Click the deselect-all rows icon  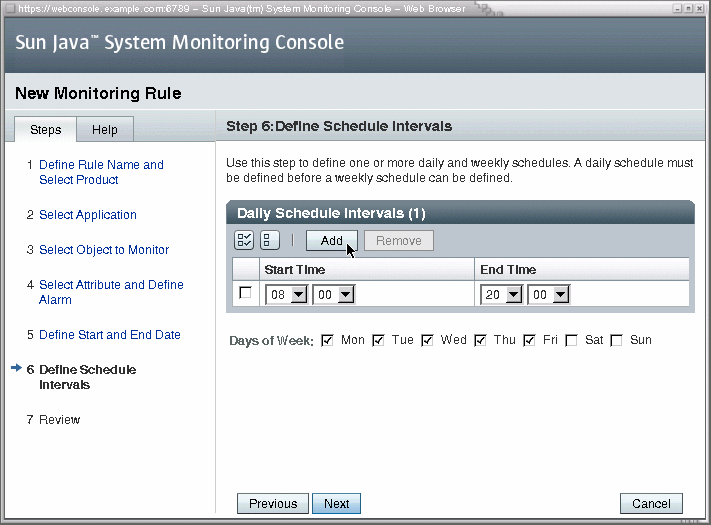pos(269,240)
